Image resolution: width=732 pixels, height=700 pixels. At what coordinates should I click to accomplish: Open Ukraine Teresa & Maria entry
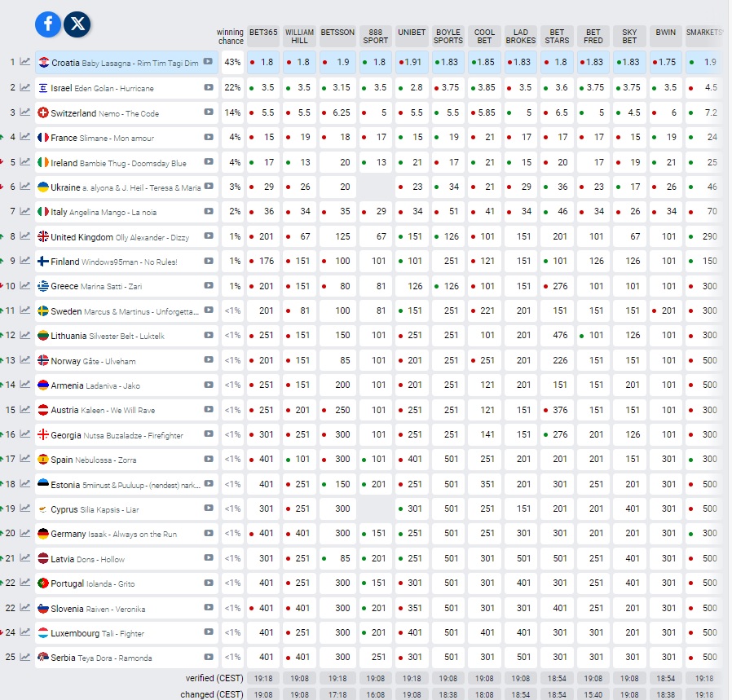[x=126, y=187]
